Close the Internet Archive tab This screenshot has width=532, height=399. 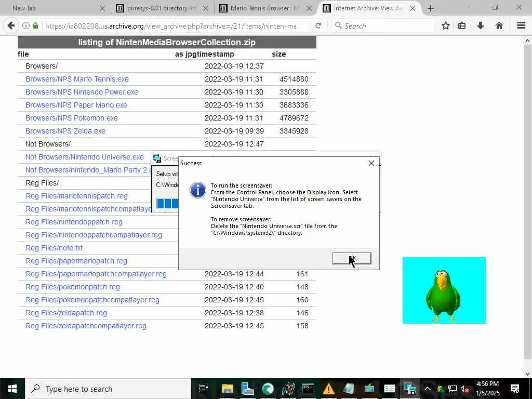coord(413,8)
